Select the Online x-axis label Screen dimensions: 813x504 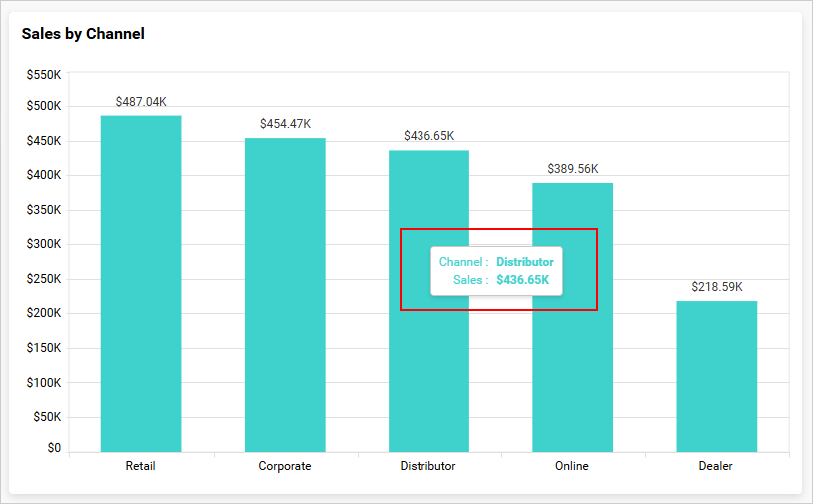[x=572, y=466]
